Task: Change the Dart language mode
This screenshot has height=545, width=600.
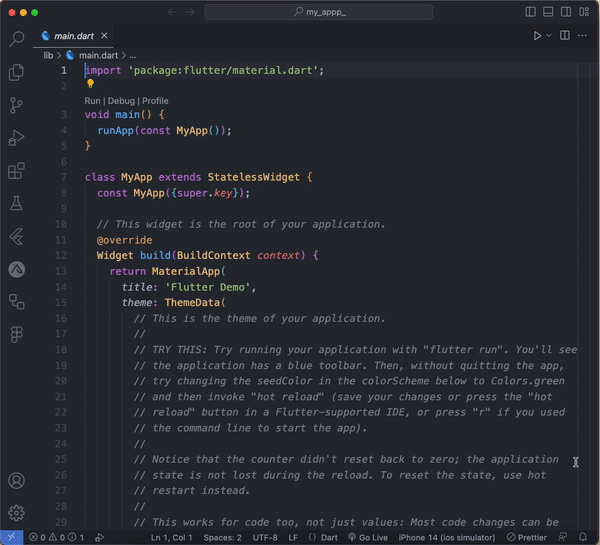Action: coord(329,537)
